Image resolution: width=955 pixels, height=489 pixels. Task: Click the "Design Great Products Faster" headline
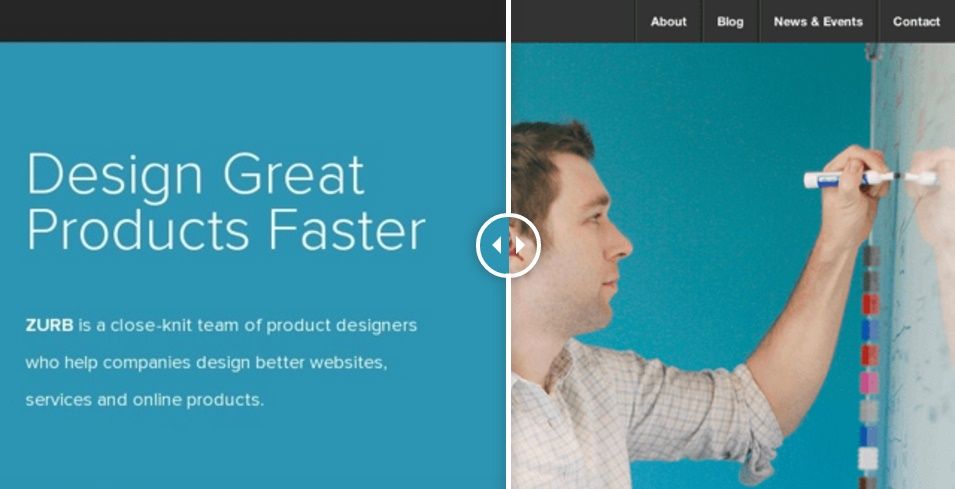226,202
